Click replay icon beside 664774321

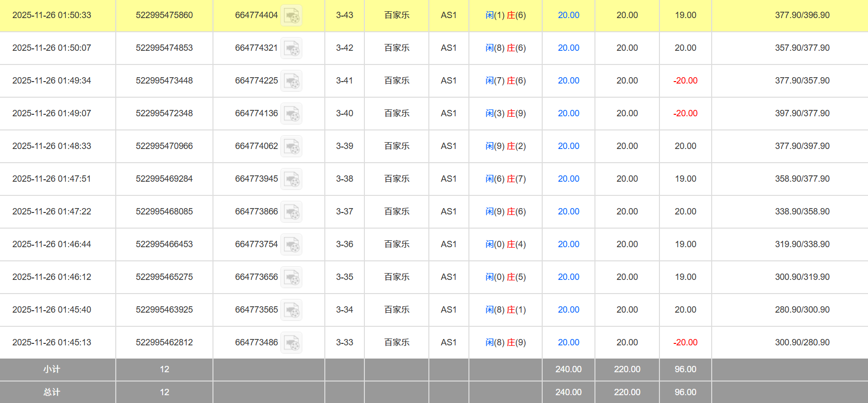coord(292,48)
